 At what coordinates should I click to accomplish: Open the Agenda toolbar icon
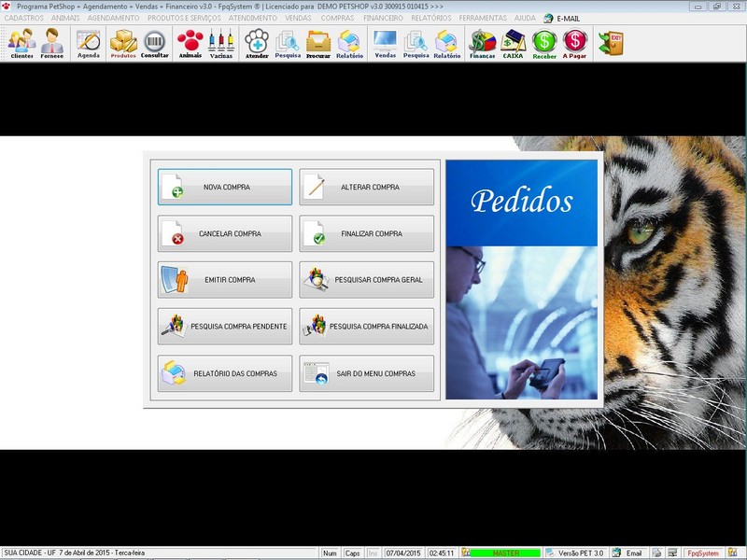(x=89, y=43)
